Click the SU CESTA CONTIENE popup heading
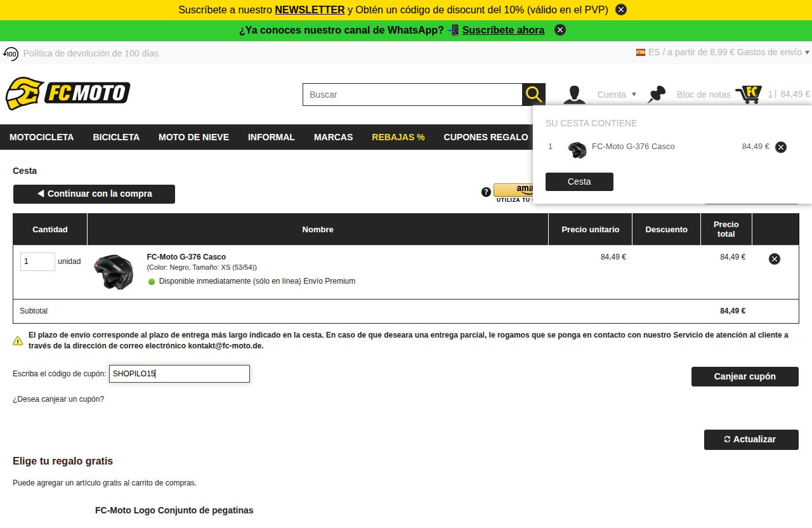Image resolution: width=812 pixels, height=528 pixels. [591, 123]
